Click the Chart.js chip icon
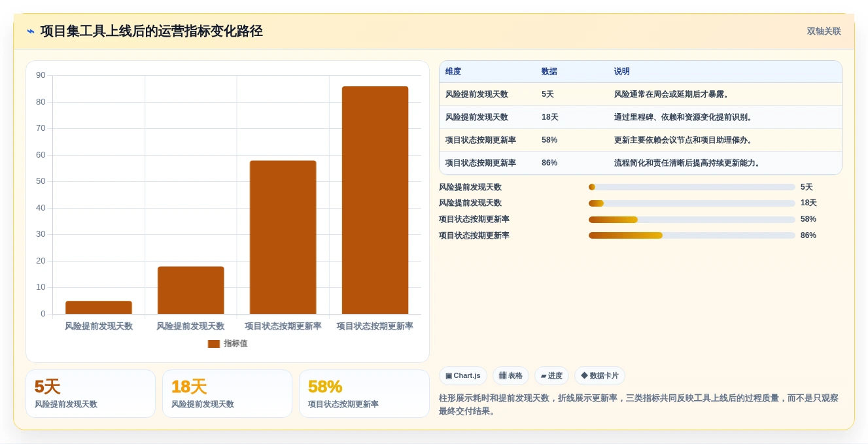This screenshot has height=444, width=868. tap(449, 376)
